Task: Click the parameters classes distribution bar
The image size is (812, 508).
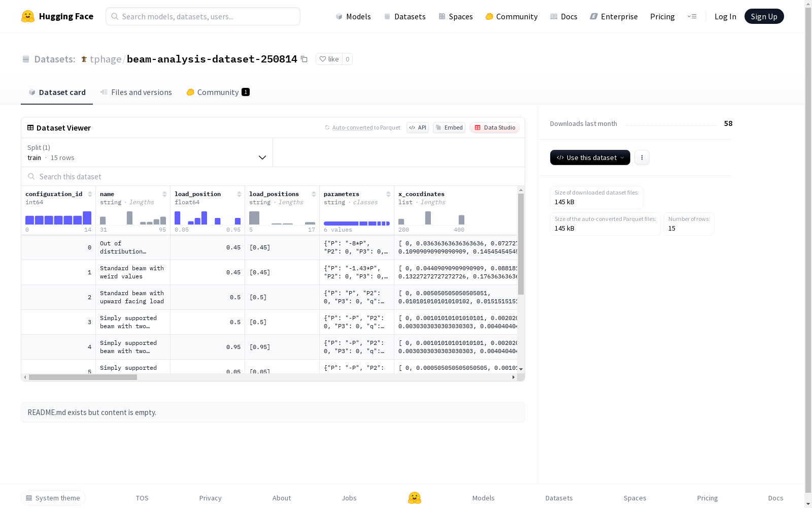Action: point(357,224)
